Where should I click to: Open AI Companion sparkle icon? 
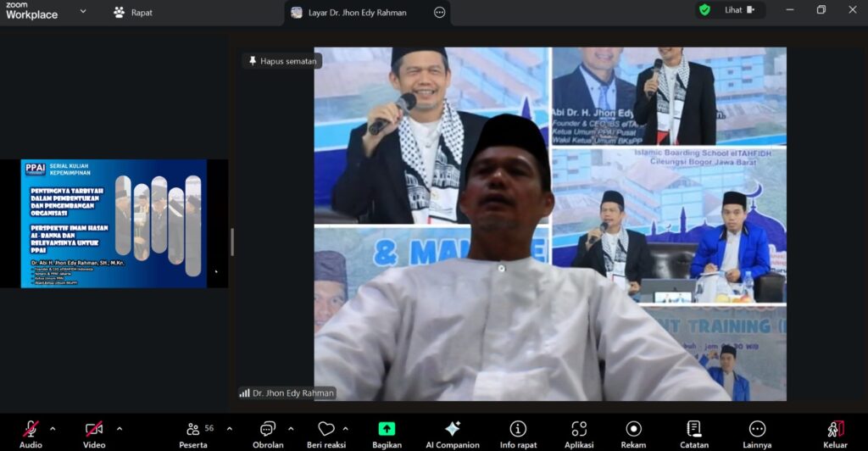(453, 434)
